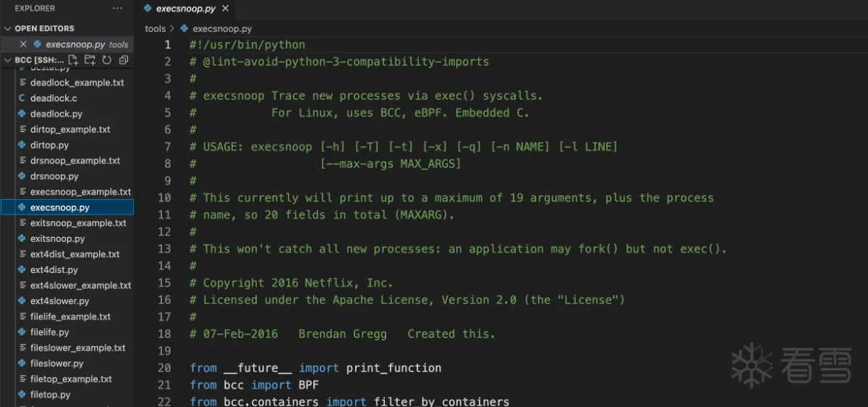
Task: Click line number 20 in the gutter
Action: click(x=164, y=368)
